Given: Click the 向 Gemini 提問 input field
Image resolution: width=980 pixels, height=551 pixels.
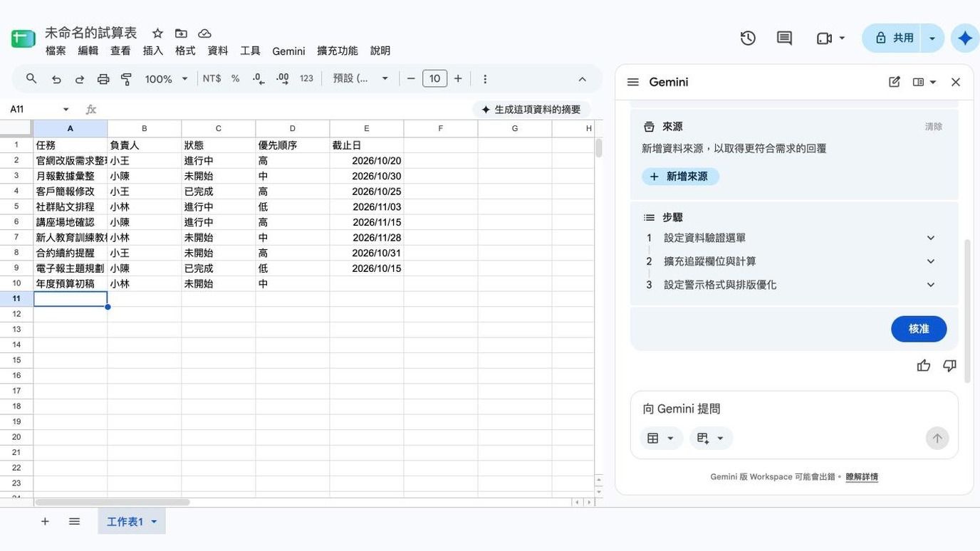Looking at the screenshot, I should [794, 409].
